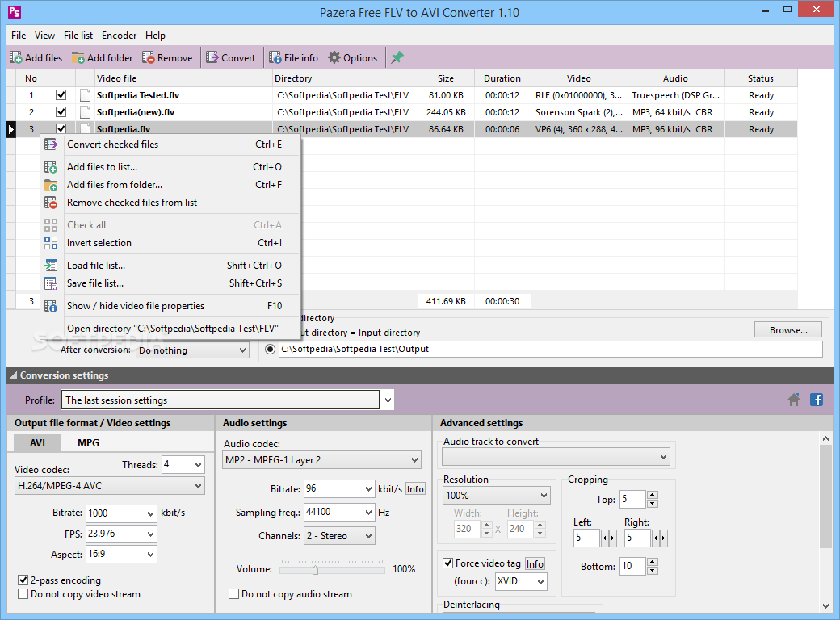The height and width of the screenshot is (620, 840).
Task: Click the Load file list icon
Action: (51, 266)
